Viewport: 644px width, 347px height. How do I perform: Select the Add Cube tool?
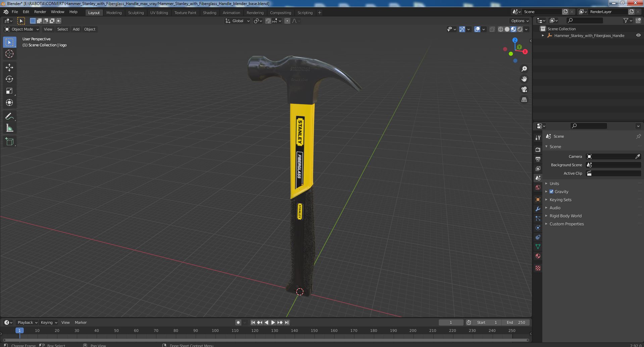(9, 142)
